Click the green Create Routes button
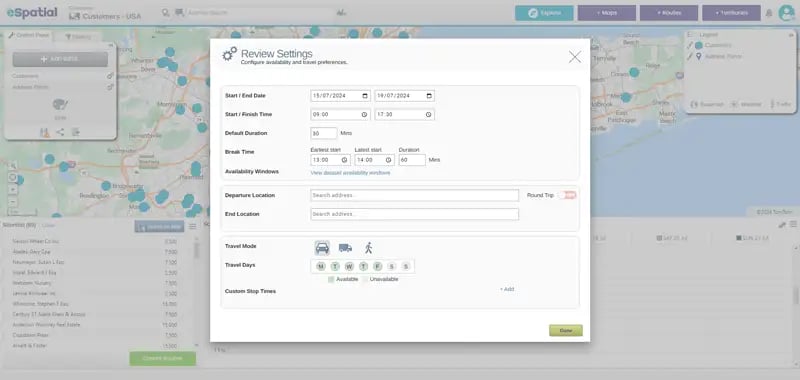Viewport: 800px width, 380px height. [x=162, y=359]
